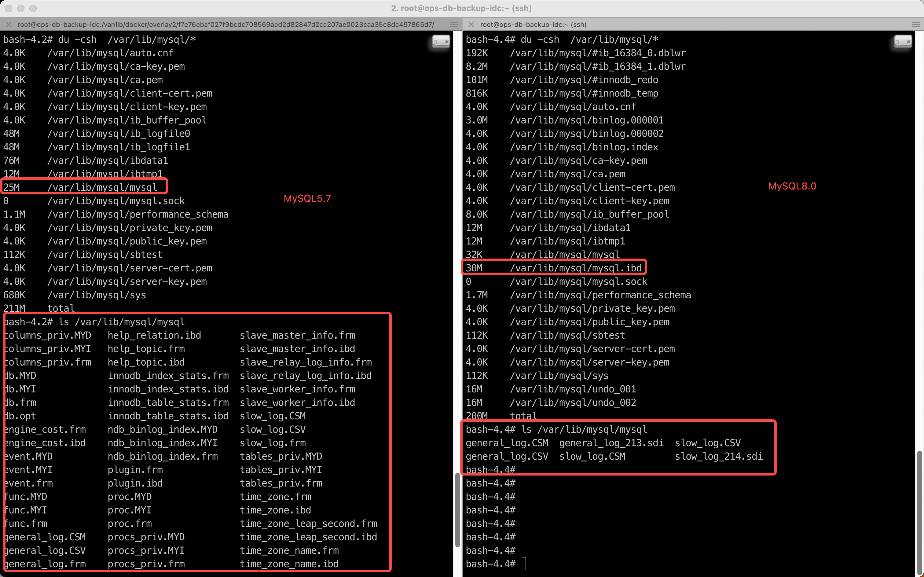Click '30M /var/lib/mysql/mysql.ibd' line
This screenshot has width=924, height=577.
554,268
